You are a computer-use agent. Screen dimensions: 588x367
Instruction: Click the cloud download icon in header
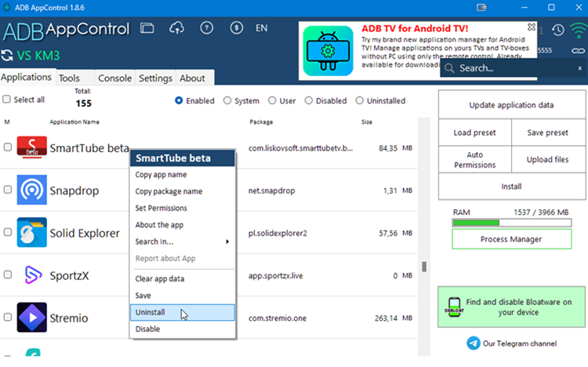point(176,28)
